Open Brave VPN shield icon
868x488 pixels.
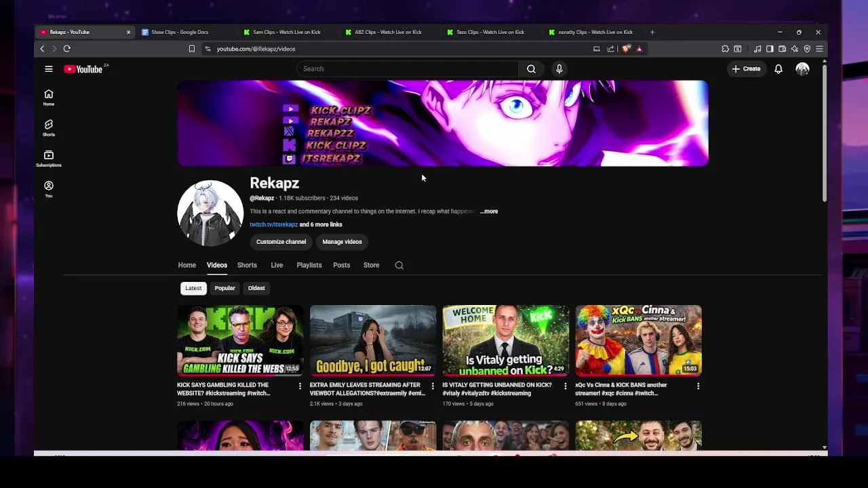coord(807,49)
